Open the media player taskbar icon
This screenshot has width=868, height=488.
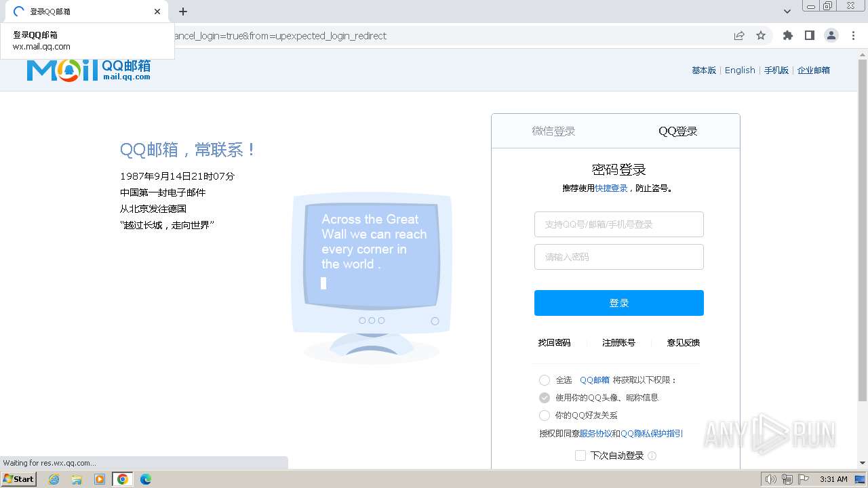[100, 479]
